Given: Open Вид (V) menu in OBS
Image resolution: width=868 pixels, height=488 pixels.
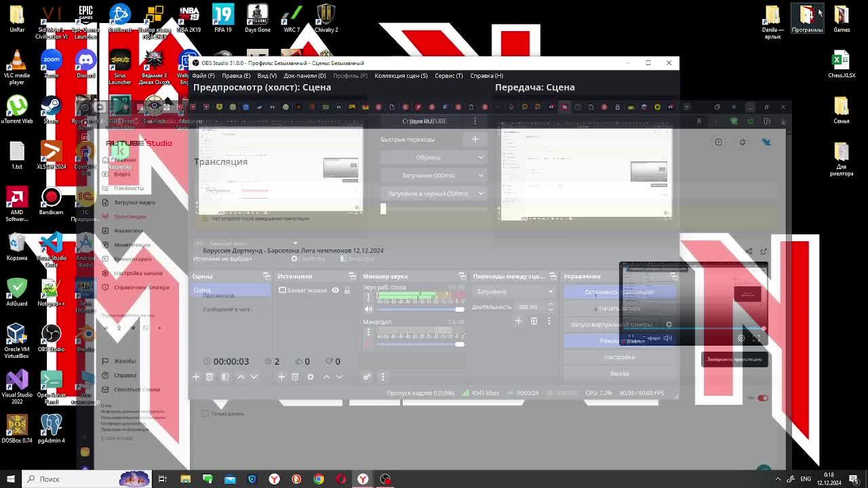Looking at the screenshot, I should pyautogui.click(x=267, y=76).
